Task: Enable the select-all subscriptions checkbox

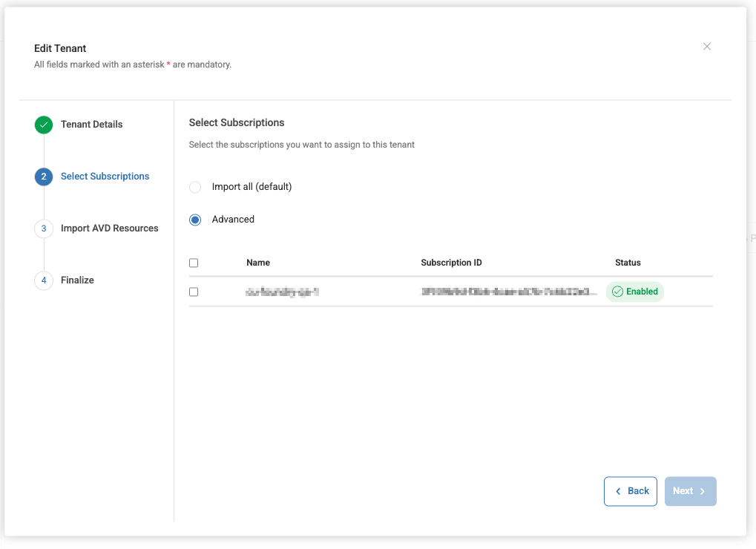Action: (x=194, y=263)
